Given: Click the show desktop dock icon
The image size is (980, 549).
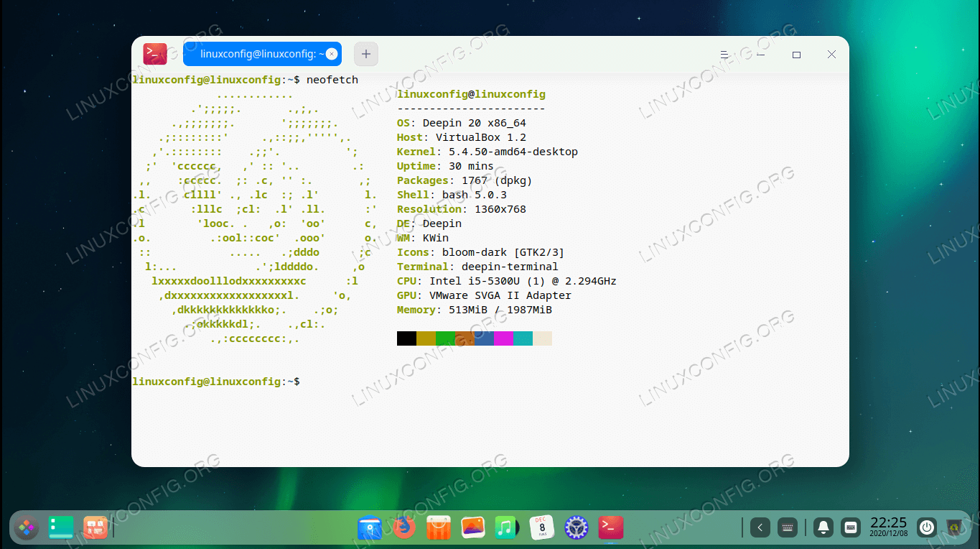Looking at the screenshot, I should tap(61, 528).
